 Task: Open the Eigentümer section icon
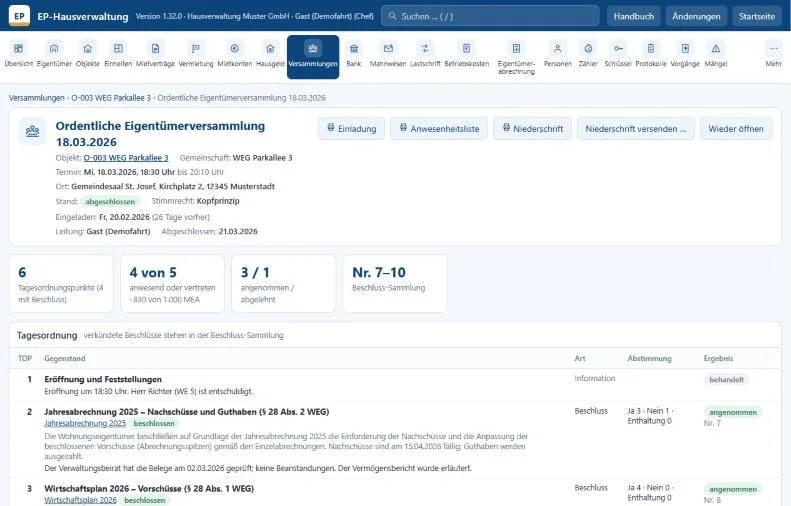pos(54,48)
